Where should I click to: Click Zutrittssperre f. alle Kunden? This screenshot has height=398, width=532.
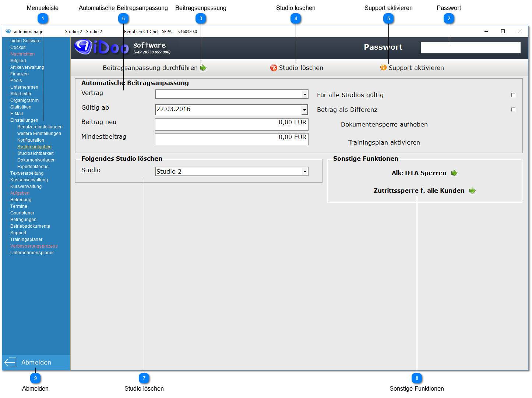tap(419, 191)
